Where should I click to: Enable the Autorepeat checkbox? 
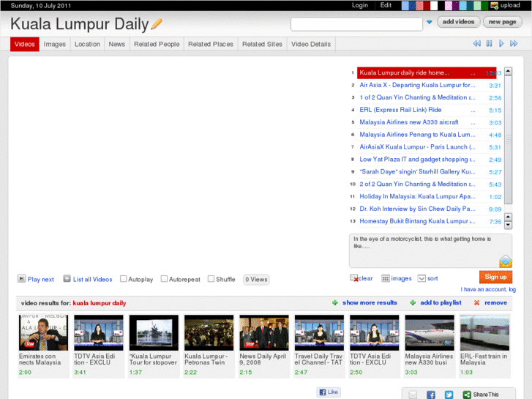point(164,279)
